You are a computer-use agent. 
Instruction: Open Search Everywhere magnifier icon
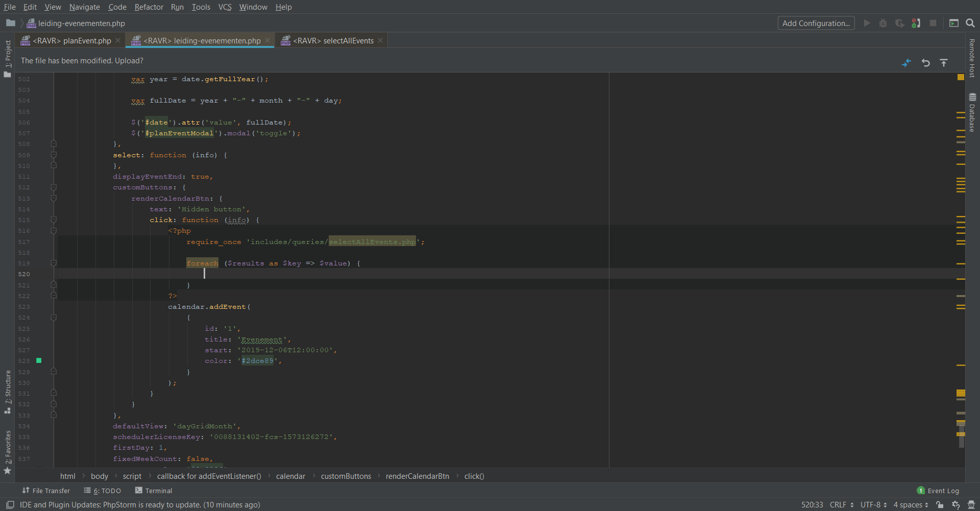click(x=970, y=23)
